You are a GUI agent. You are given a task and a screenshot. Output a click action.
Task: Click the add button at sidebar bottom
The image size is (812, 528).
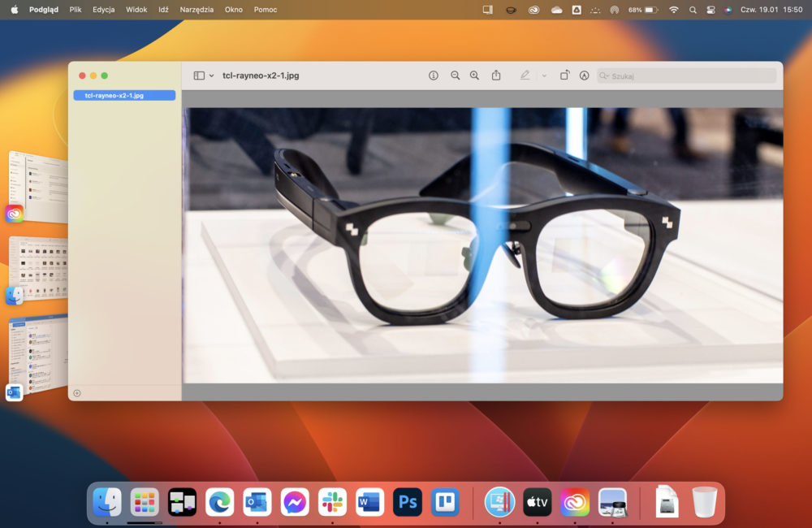[x=77, y=393]
